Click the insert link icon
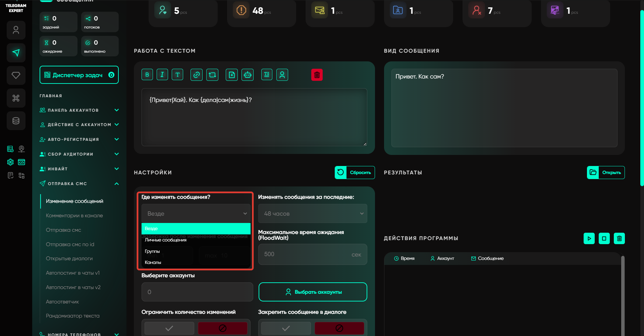This screenshot has width=644, height=336. pos(196,75)
